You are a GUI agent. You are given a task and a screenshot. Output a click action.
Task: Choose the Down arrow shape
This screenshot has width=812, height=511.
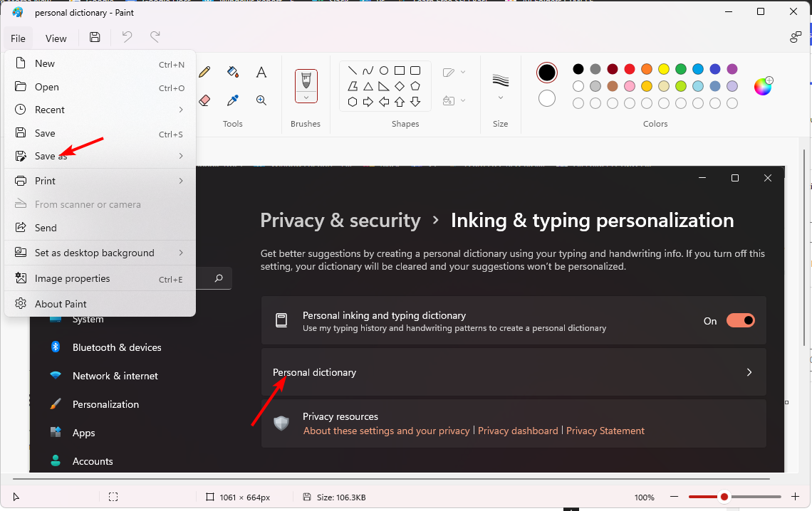415,102
